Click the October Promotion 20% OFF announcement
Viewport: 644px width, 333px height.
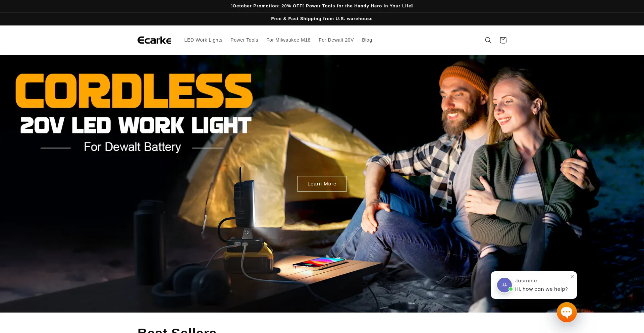(x=322, y=6)
